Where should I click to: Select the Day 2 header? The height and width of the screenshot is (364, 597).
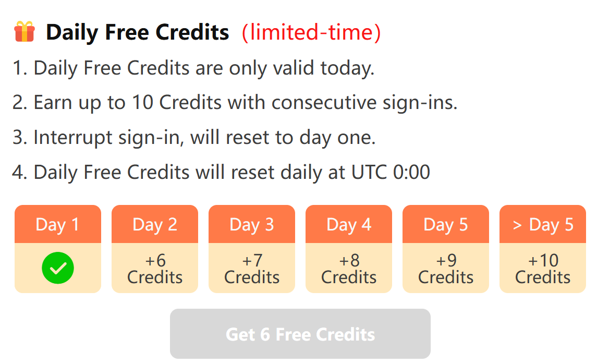click(155, 224)
